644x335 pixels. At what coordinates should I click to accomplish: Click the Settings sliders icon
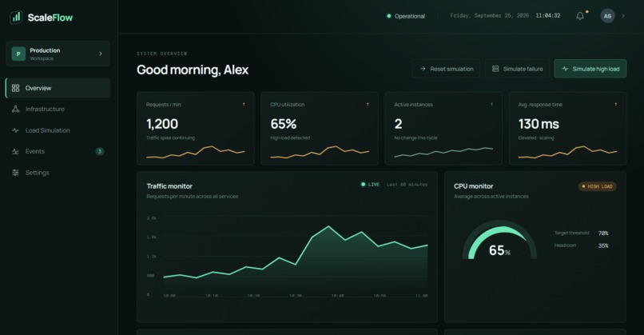[16, 173]
